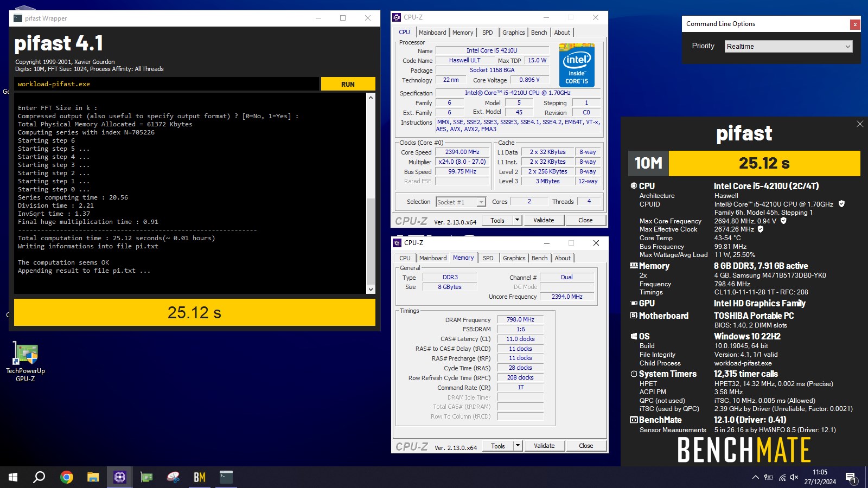Open the TechPowerUp GPU-Z desktop shortcut
The width and height of the screenshot is (868, 488).
click(x=25, y=362)
